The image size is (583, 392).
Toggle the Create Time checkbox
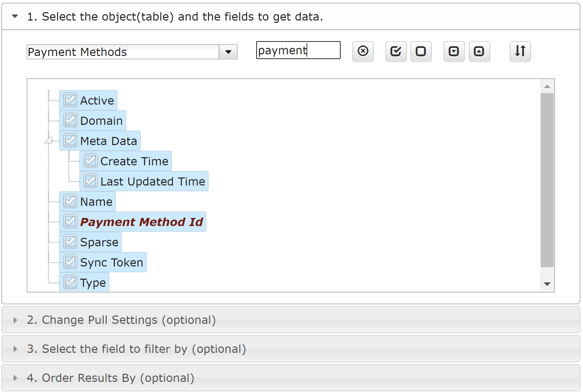point(90,161)
